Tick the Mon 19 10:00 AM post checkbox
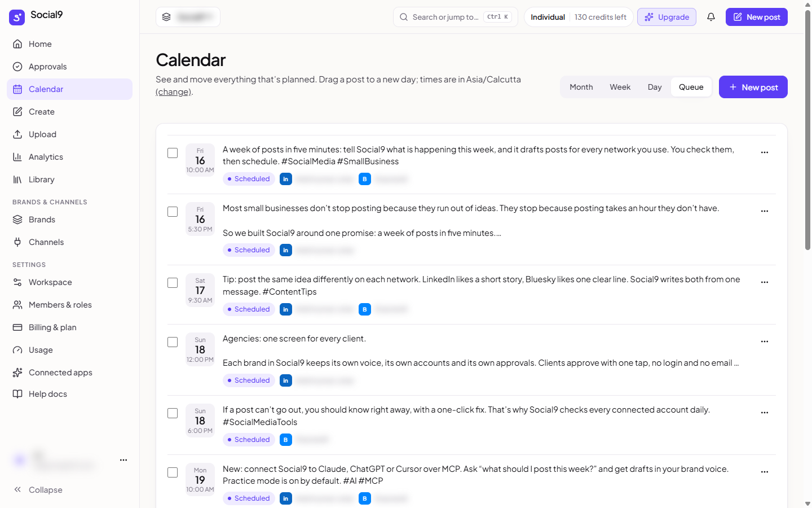The width and height of the screenshot is (812, 508). coord(173,472)
